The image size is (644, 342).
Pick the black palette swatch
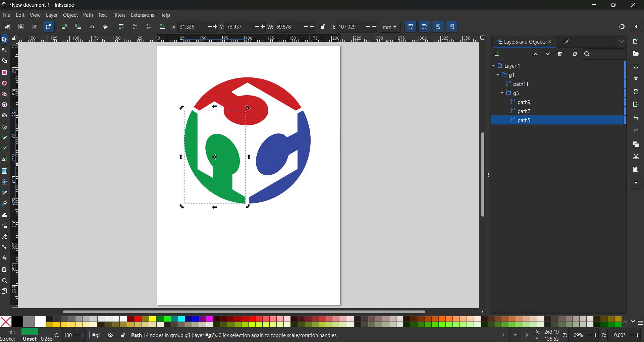click(x=17, y=322)
